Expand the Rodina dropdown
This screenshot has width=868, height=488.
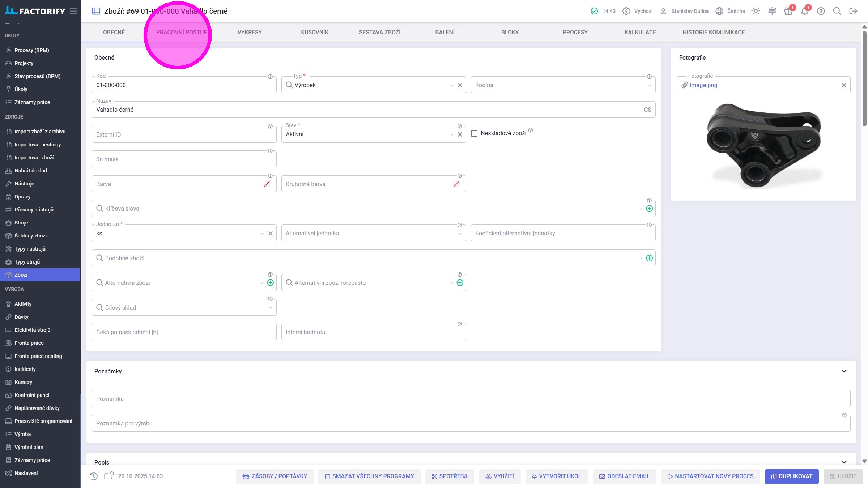click(649, 85)
